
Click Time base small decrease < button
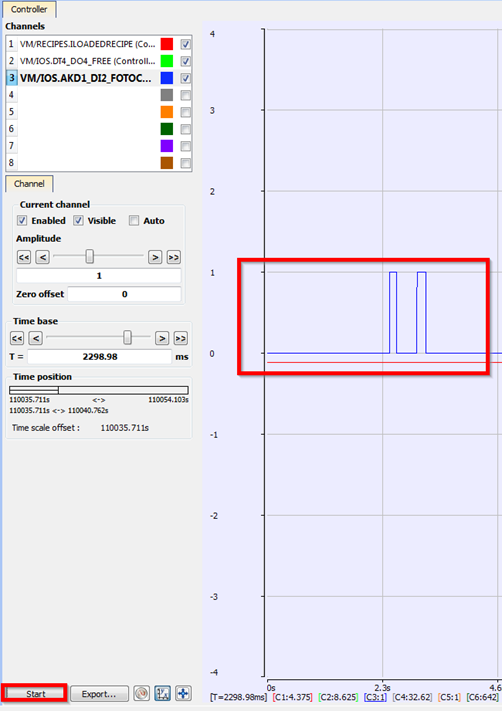(35, 338)
